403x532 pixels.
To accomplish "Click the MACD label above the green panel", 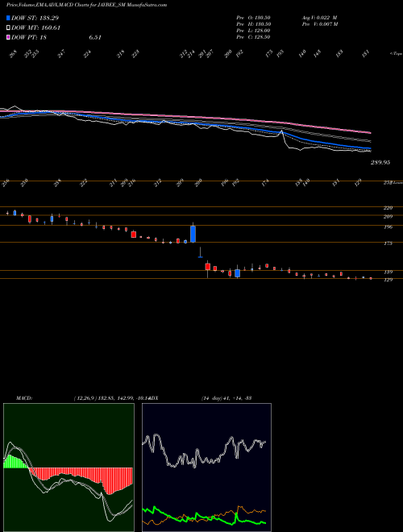I will [x=24, y=397].
